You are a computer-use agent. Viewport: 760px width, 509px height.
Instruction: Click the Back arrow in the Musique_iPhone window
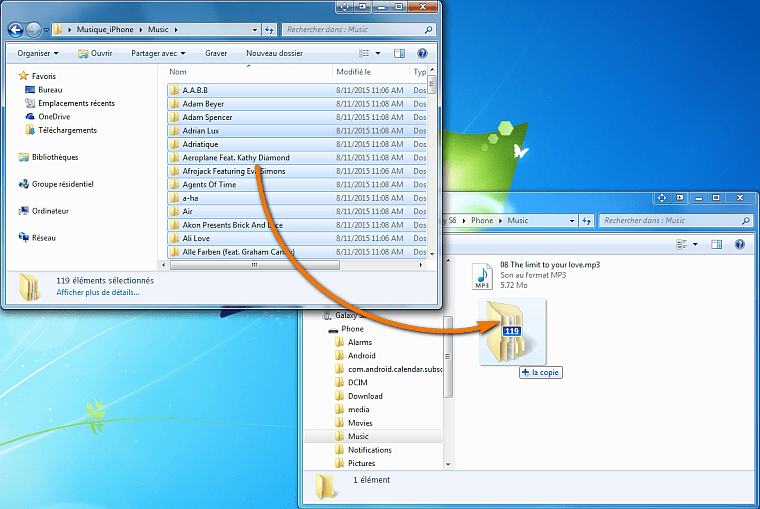coord(16,30)
